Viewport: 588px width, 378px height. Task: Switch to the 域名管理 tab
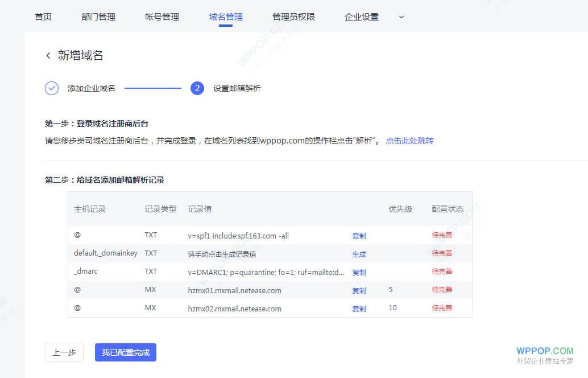pos(226,17)
